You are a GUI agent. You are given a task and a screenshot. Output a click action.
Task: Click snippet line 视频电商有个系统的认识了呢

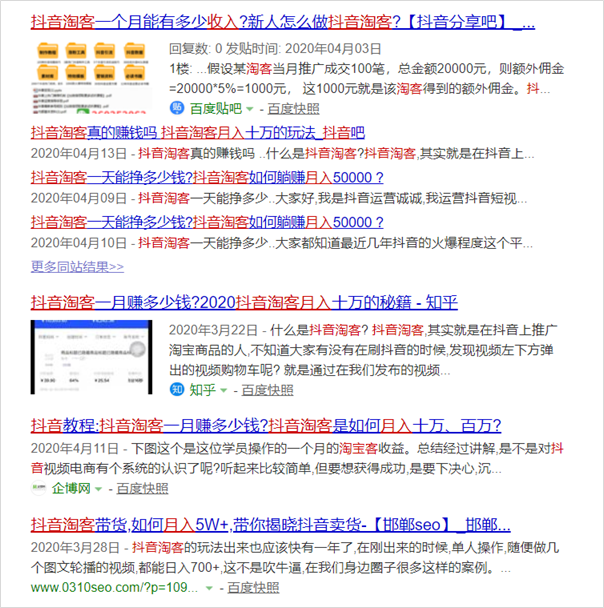tap(266, 468)
